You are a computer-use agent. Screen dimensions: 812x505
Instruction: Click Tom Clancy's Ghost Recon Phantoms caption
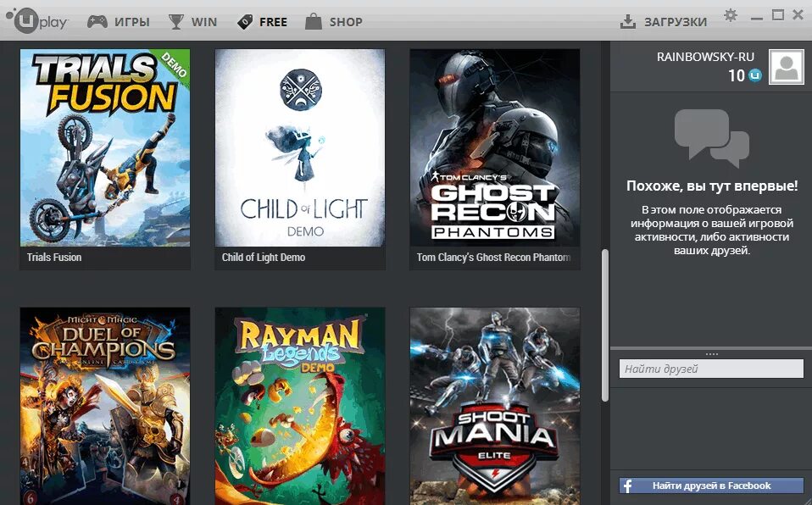(x=493, y=257)
